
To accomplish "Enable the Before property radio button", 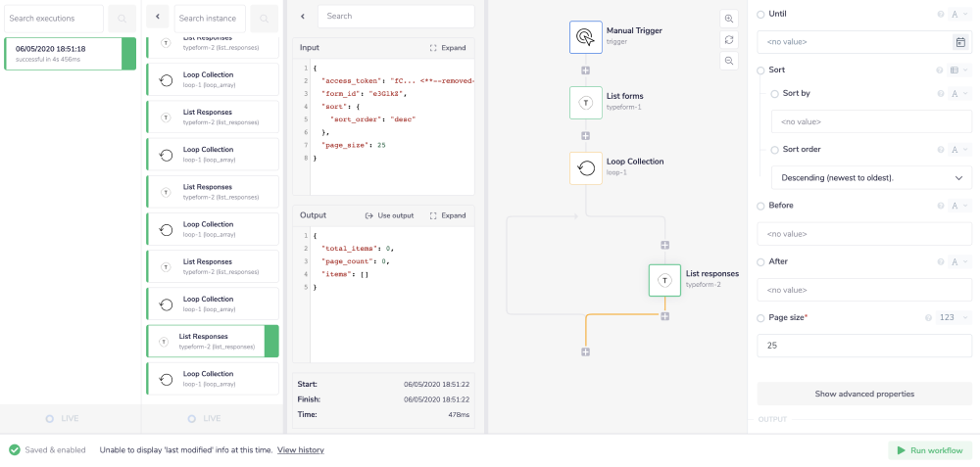I will (x=761, y=206).
